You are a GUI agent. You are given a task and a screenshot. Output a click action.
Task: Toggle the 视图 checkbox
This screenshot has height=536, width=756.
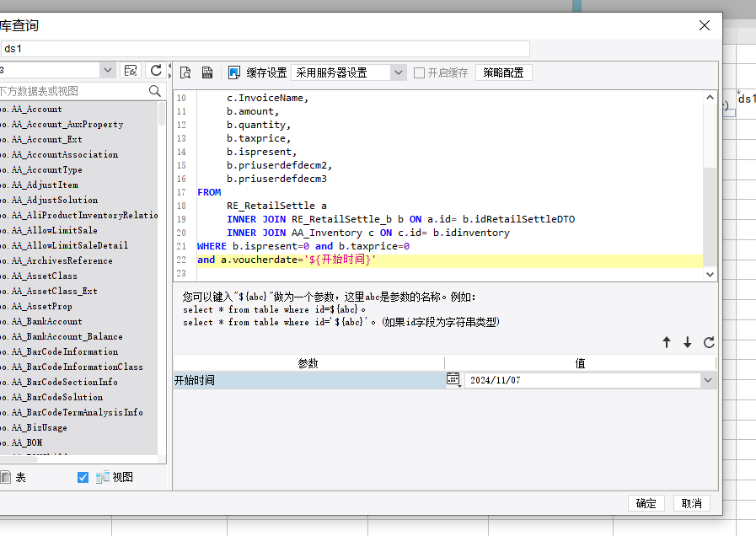point(83,477)
